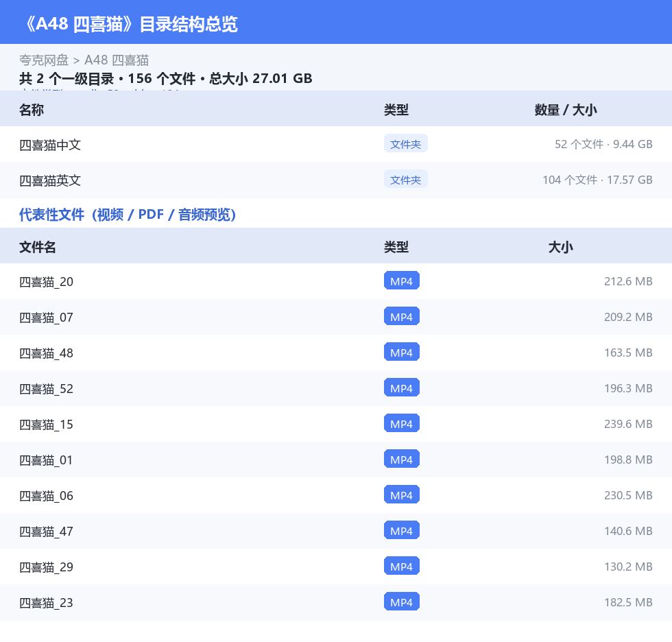The width and height of the screenshot is (672, 642).
Task: Select the 夸克网盘 breadcrumb link
Action: click(44, 60)
